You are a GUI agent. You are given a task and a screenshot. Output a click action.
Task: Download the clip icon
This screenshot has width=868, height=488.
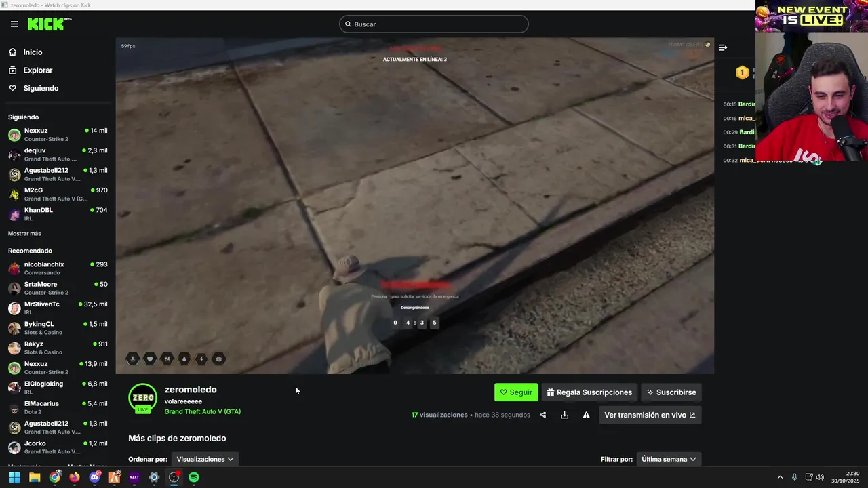[x=564, y=415]
